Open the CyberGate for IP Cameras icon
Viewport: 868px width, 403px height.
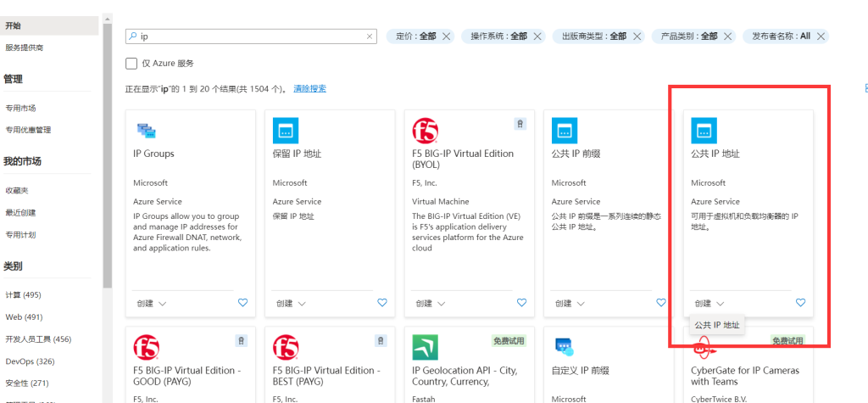704,350
